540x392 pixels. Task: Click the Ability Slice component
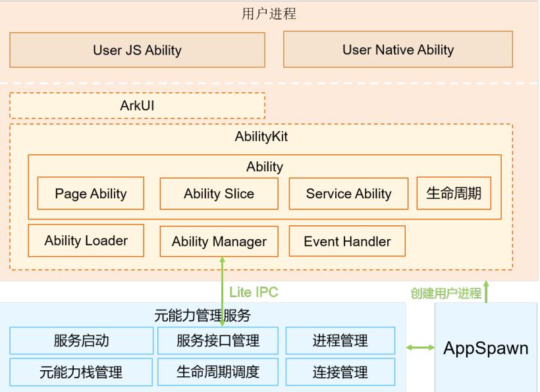point(218,193)
